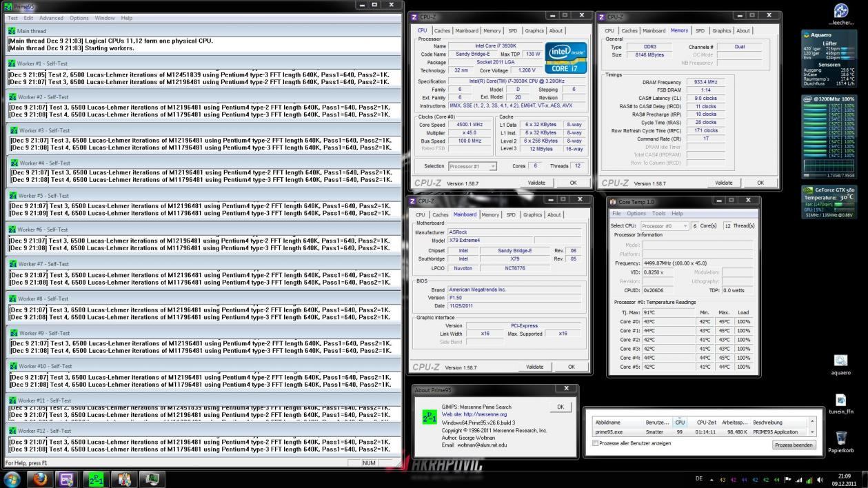The image size is (868, 488).
Task: Click the Aquaero Lüfter sensor gadget
Action: (x=829, y=59)
